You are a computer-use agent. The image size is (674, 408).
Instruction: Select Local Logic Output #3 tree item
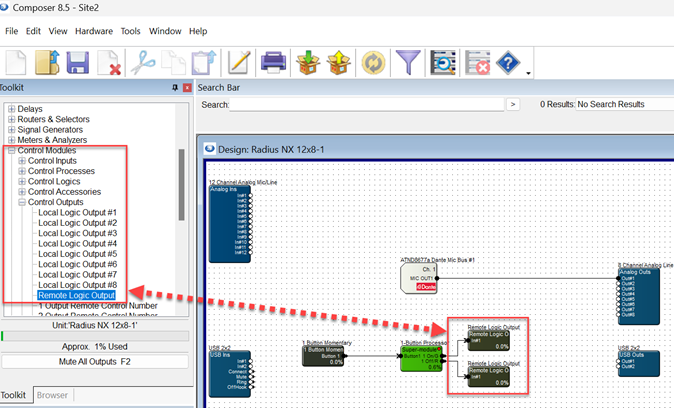77,233
